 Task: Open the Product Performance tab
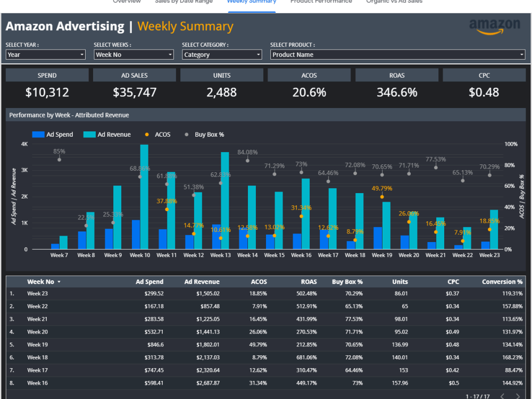pos(321,2)
